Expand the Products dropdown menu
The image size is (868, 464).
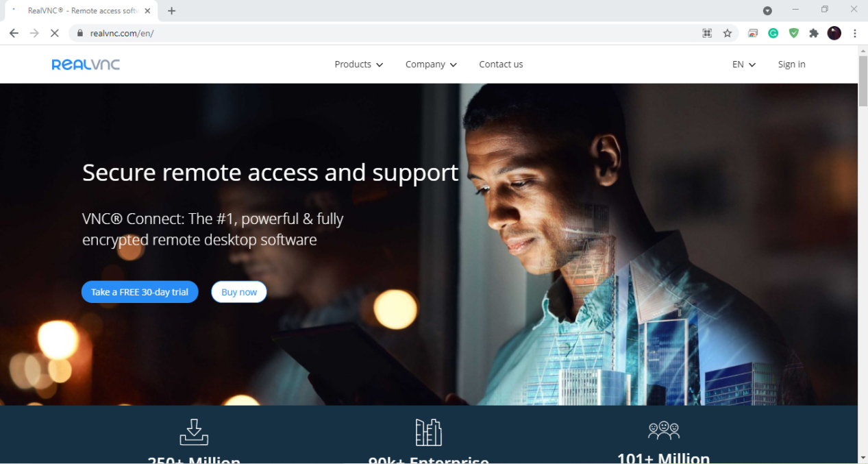359,64
